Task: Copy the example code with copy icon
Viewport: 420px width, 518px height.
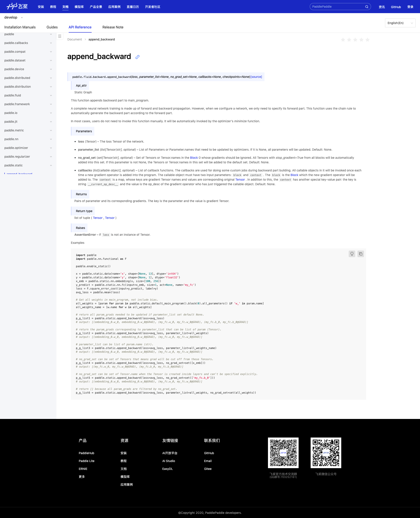Action: (x=360, y=254)
